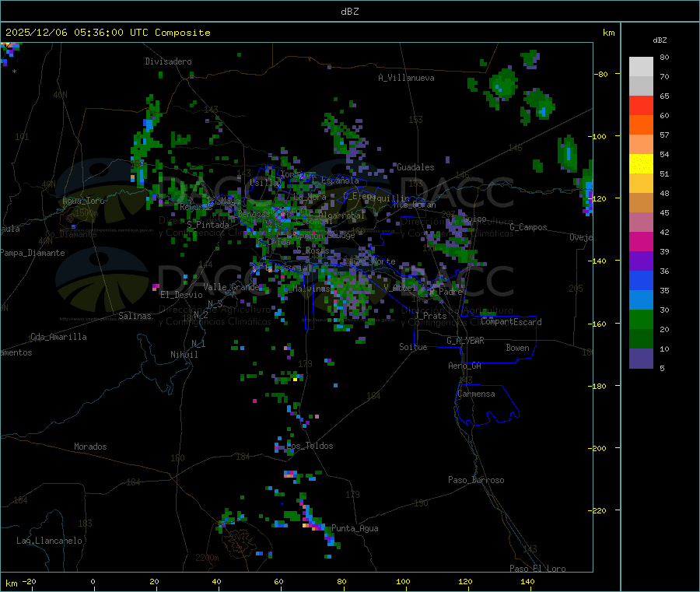Select the Nihuil label
The height and width of the screenshot is (592, 700).
click(x=184, y=355)
